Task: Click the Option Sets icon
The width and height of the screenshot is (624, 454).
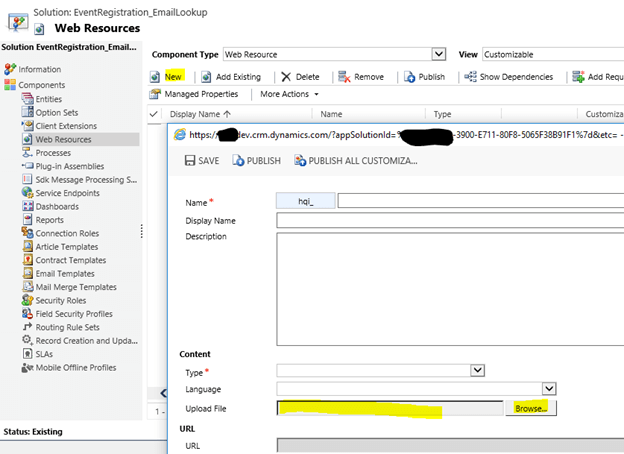Action: point(27,112)
